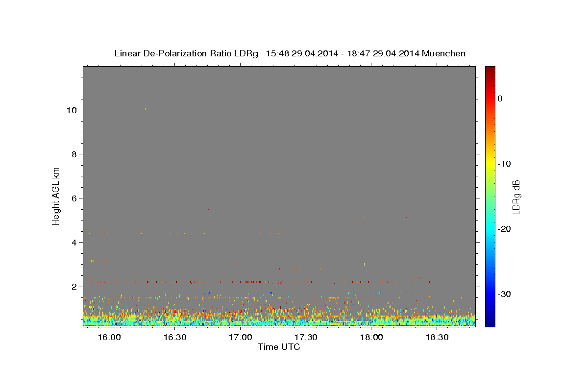
Task: Click the 17:00 time axis label
Action: tap(241, 338)
